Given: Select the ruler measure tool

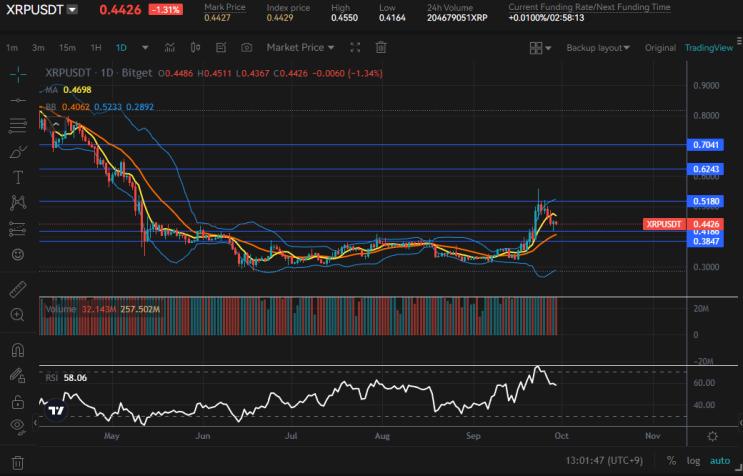Looking at the screenshot, I should [x=18, y=289].
